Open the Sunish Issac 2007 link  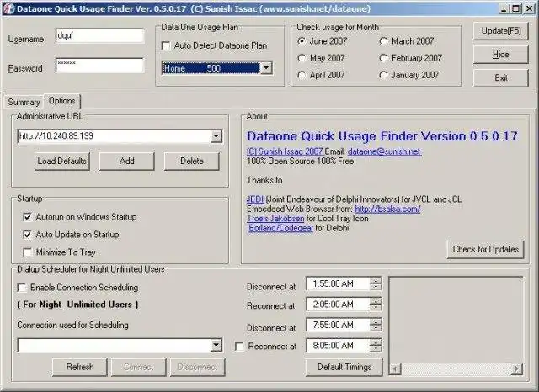coord(285,151)
